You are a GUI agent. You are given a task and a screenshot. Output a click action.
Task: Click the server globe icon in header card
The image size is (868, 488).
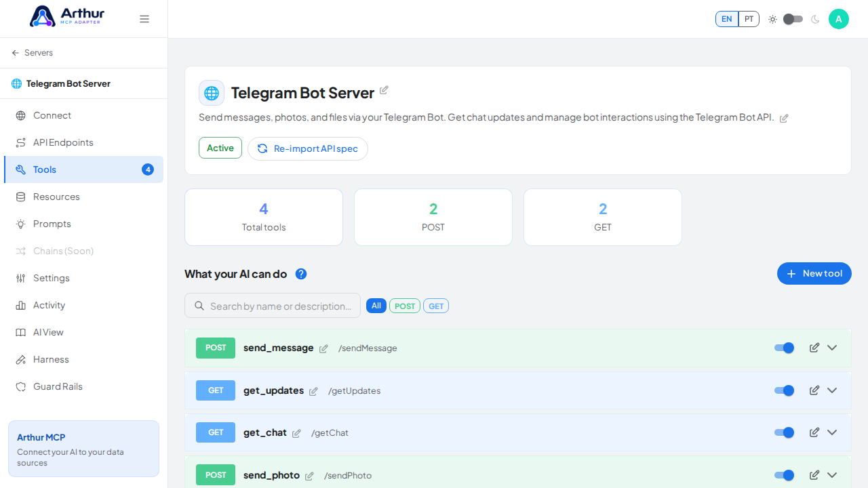[x=212, y=93]
